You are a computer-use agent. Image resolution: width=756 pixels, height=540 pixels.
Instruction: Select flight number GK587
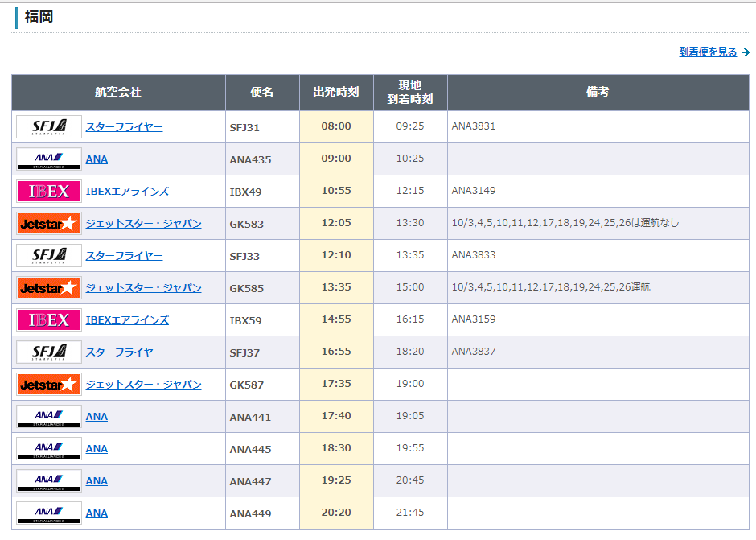pyautogui.click(x=246, y=385)
